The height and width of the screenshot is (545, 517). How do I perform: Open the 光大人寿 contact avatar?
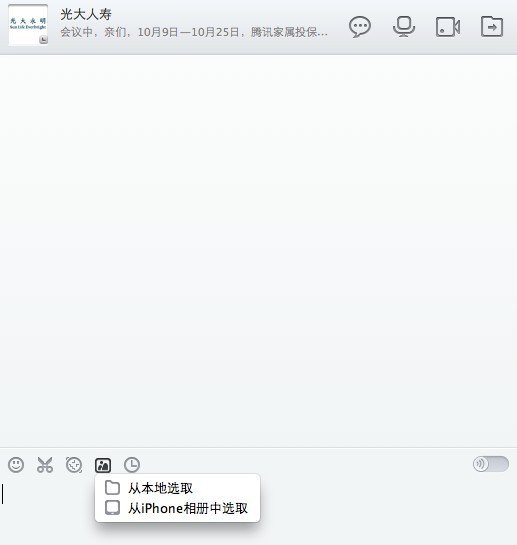pos(28,25)
